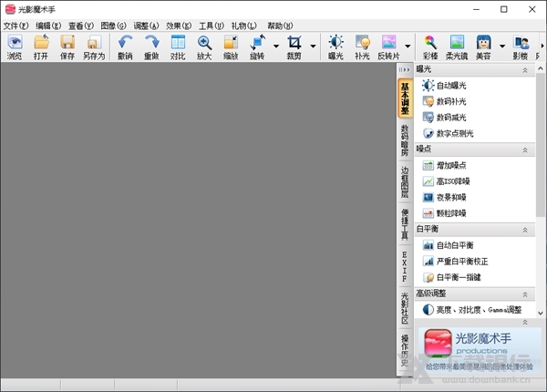
Task: Open the 效果 menu
Action: 178,26
